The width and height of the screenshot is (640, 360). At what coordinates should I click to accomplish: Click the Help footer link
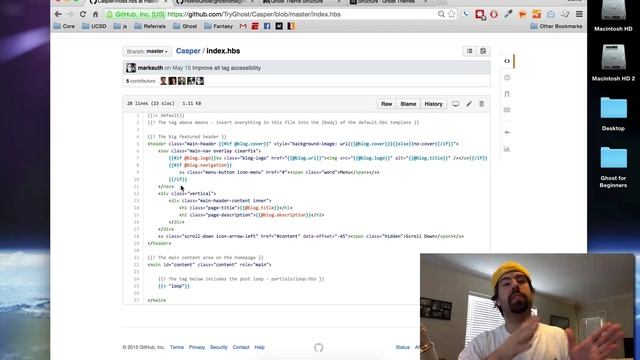pyautogui.click(x=260, y=347)
